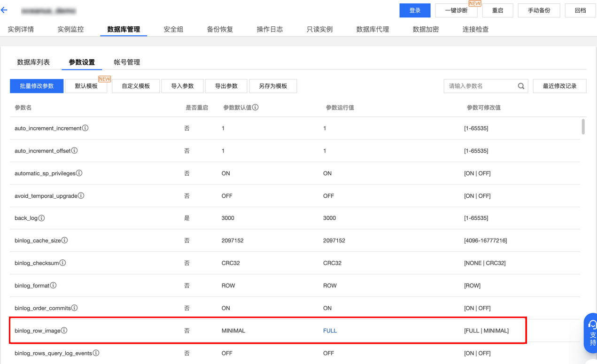This screenshot has width=597, height=364.
Task: Click info icon next to auto_increment_increment
Action: pos(85,128)
